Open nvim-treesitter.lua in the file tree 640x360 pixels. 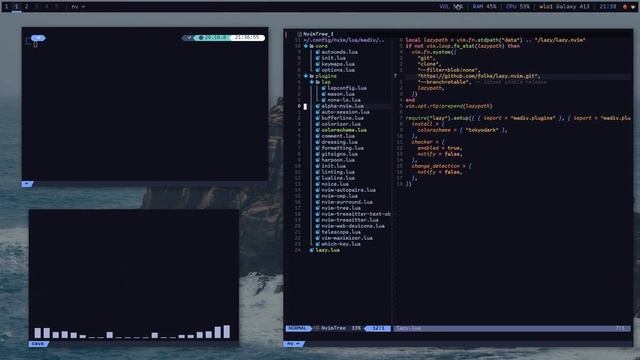point(350,220)
